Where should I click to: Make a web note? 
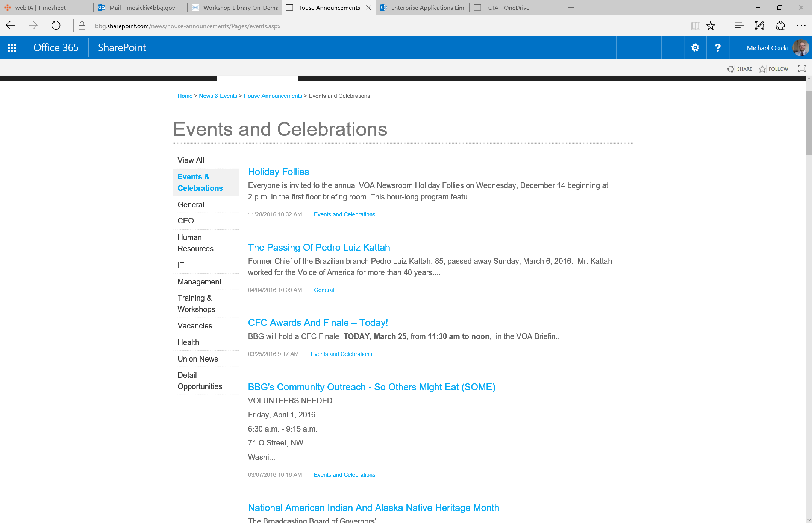(760, 26)
